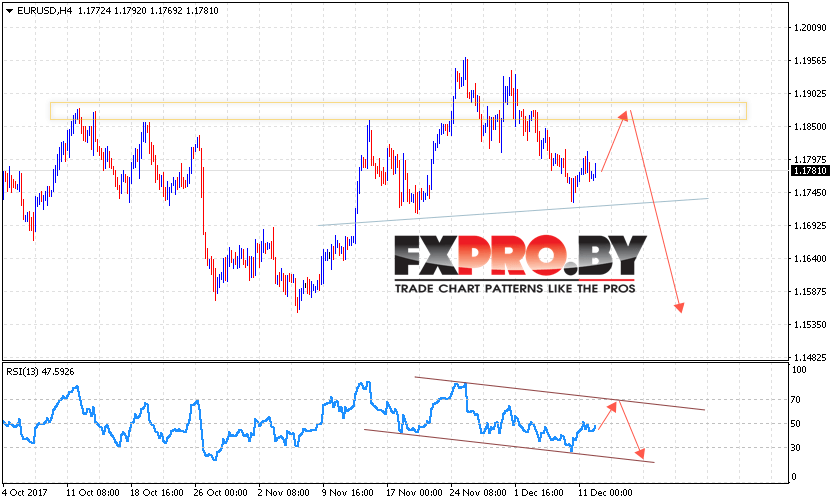Click the 2 Nov 08:00 time label
This screenshot has height=504, width=831.
tap(284, 493)
